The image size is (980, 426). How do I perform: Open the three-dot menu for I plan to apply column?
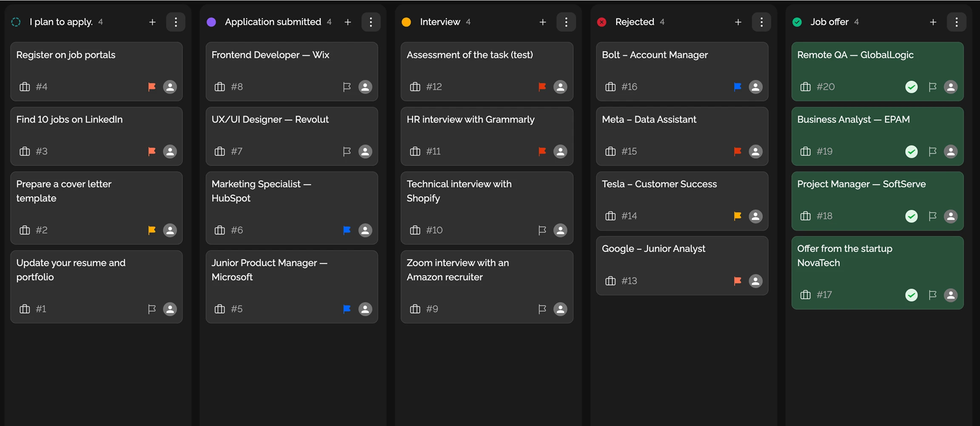click(176, 22)
